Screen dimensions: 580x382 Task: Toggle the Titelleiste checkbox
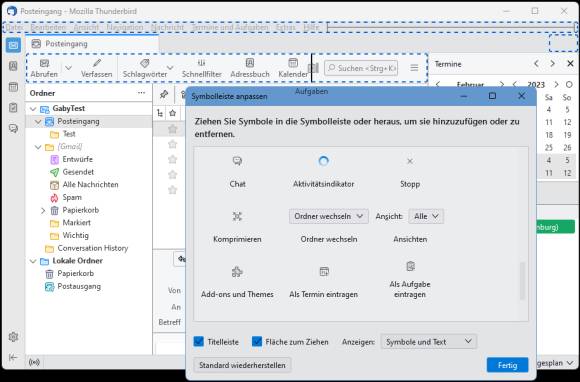(x=199, y=342)
